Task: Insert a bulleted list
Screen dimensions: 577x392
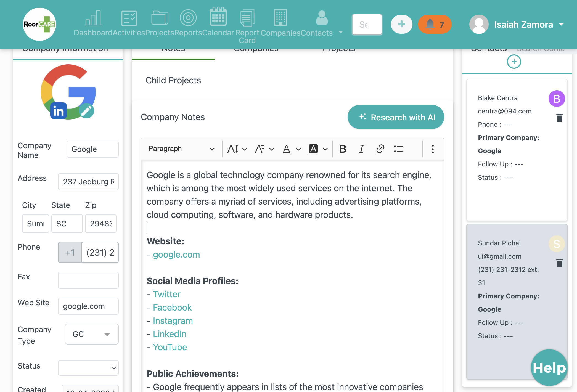Action: 399,149
